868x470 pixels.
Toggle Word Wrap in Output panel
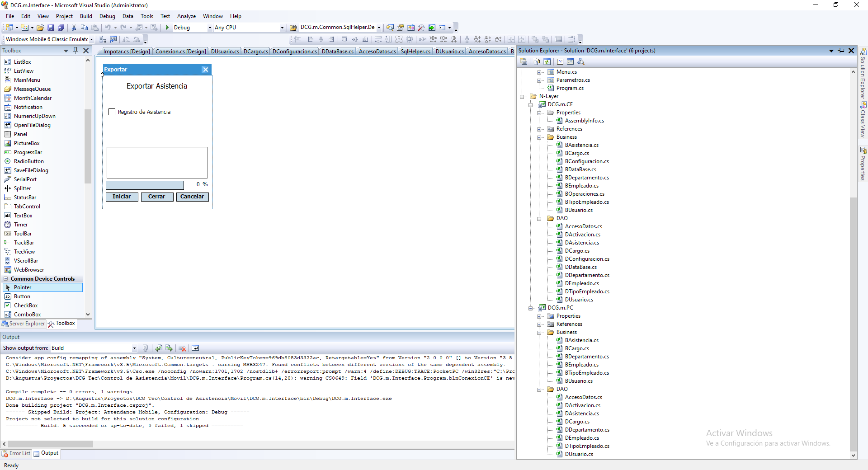(195, 348)
